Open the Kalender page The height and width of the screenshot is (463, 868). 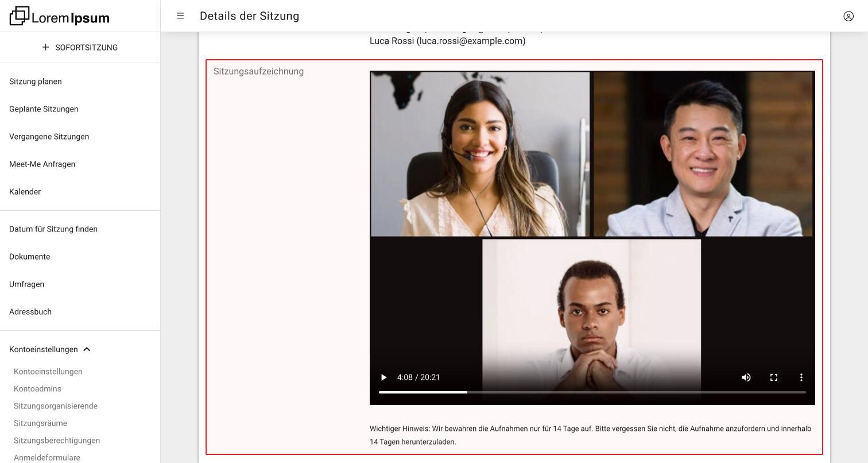coord(25,192)
